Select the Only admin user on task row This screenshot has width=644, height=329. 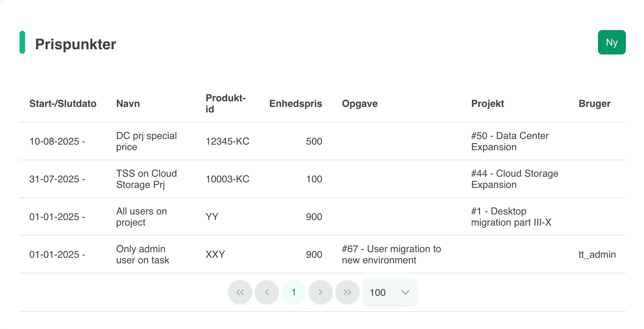pyautogui.click(x=143, y=255)
